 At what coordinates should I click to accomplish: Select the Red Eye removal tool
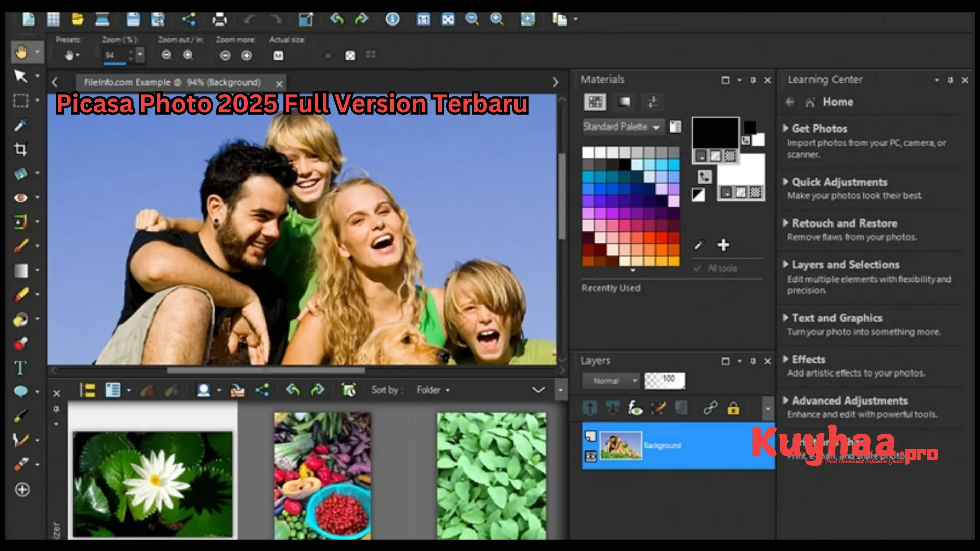click(x=21, y=197)
